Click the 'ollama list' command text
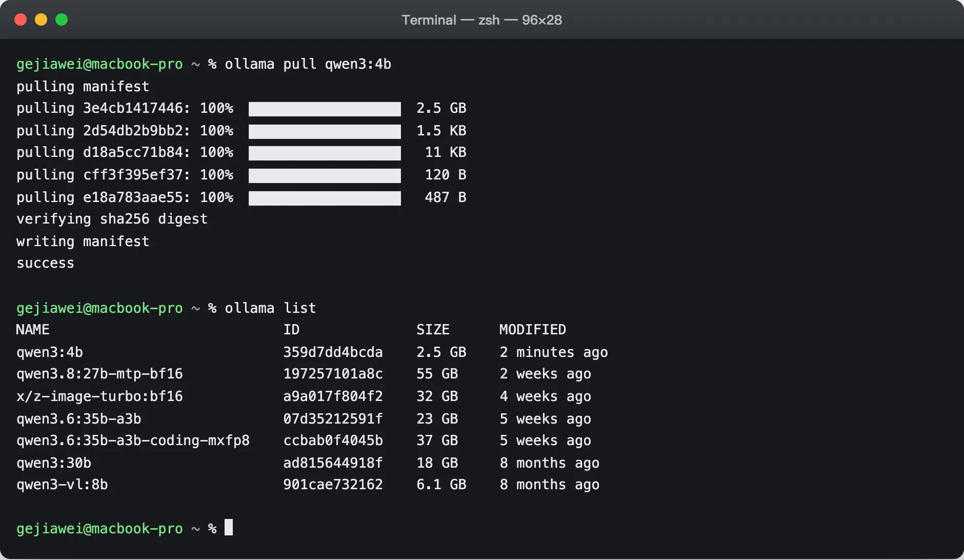964x560 pixels. click(x=270, y=308)
